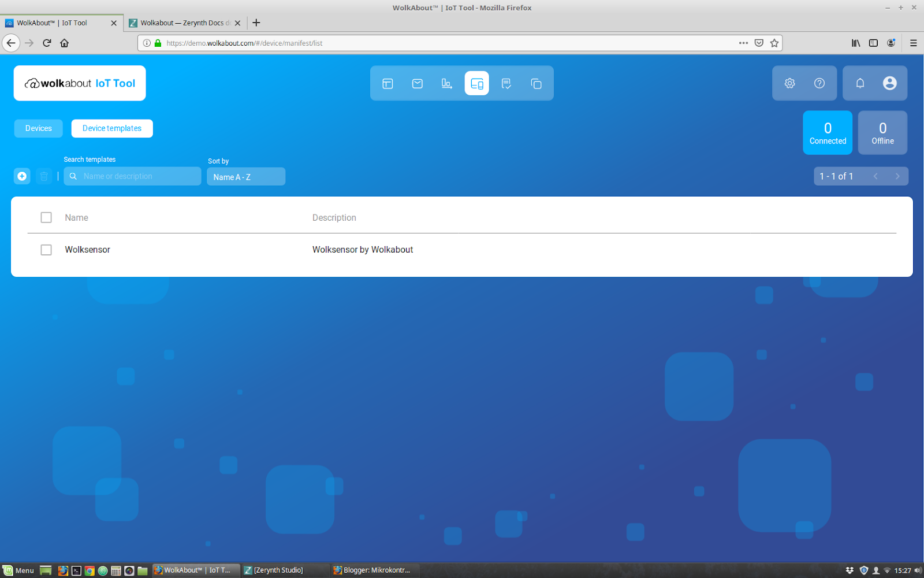Open the settings gear icon
This screenshot has width=924, height=578.
789,83
